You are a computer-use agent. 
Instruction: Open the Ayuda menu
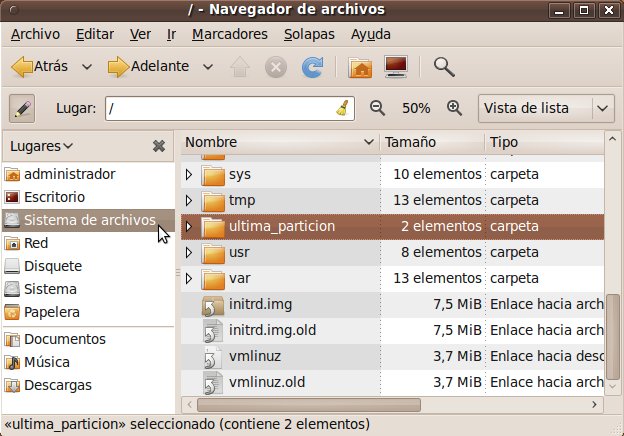(370, 34)
